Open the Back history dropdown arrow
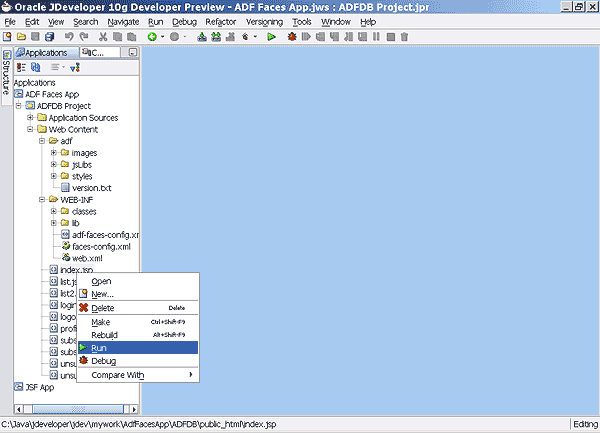Screen dimensions: 600x433 click(x=162, y=37)
